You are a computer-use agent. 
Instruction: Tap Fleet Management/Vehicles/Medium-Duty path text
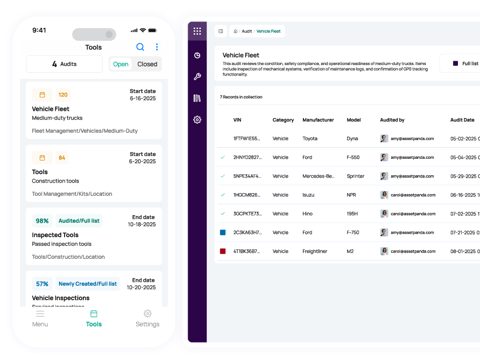(85, 131)
